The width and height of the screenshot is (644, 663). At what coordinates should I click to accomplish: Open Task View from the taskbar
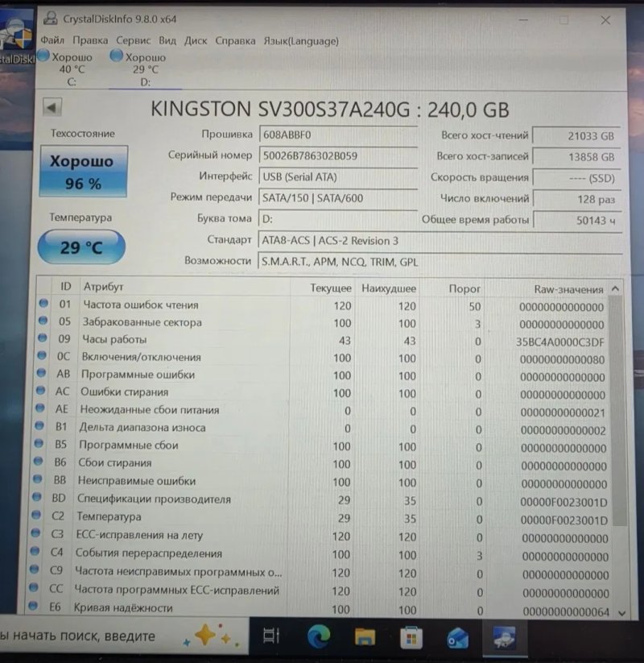(x=271, y=636)
